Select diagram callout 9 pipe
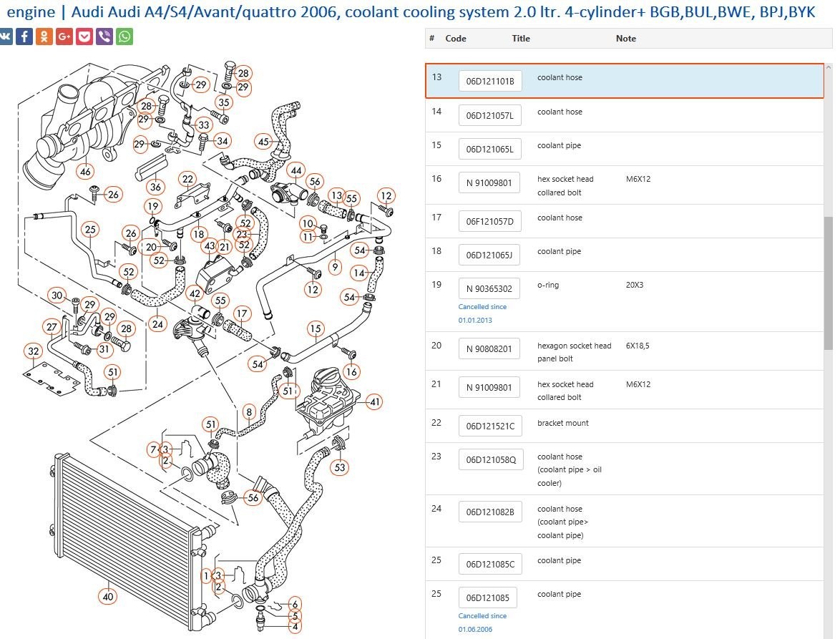 coord(335,266)
